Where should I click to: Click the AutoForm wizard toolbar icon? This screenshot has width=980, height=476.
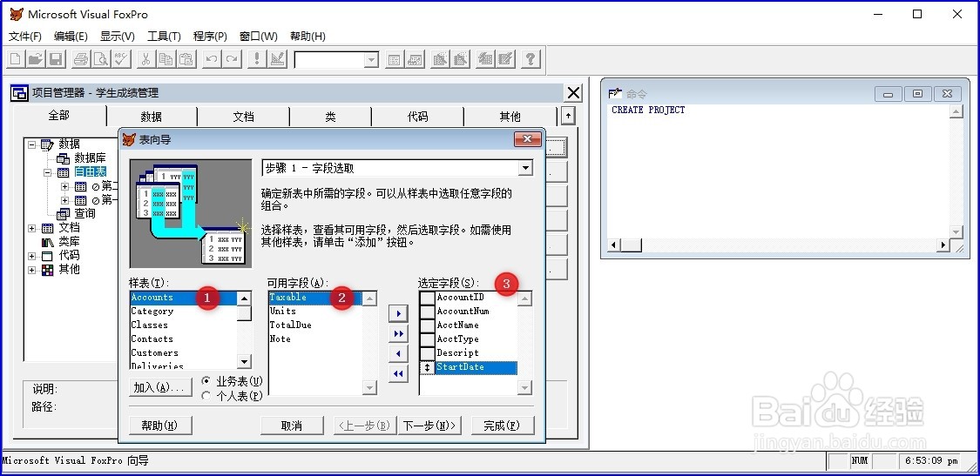485,59
